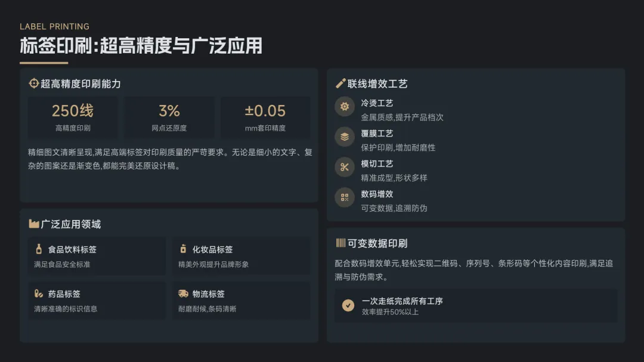Select the ±0.05 mm套印精度 stat card

[265, 117]
